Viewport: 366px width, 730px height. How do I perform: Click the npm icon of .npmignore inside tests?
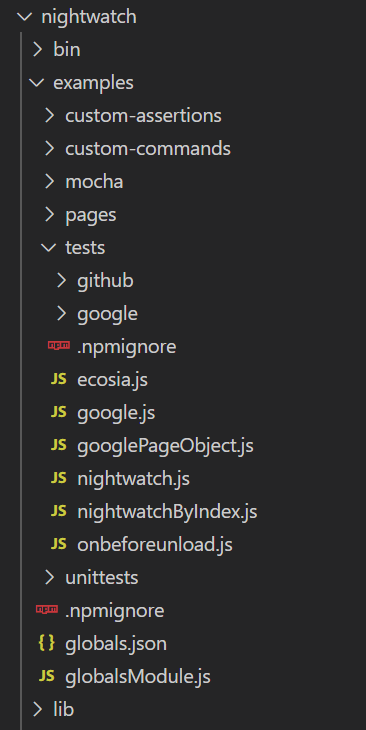tap(59, 345)
